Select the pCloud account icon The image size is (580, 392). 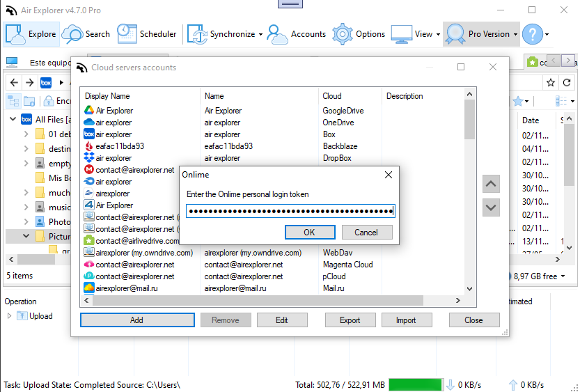coord(89,276)
